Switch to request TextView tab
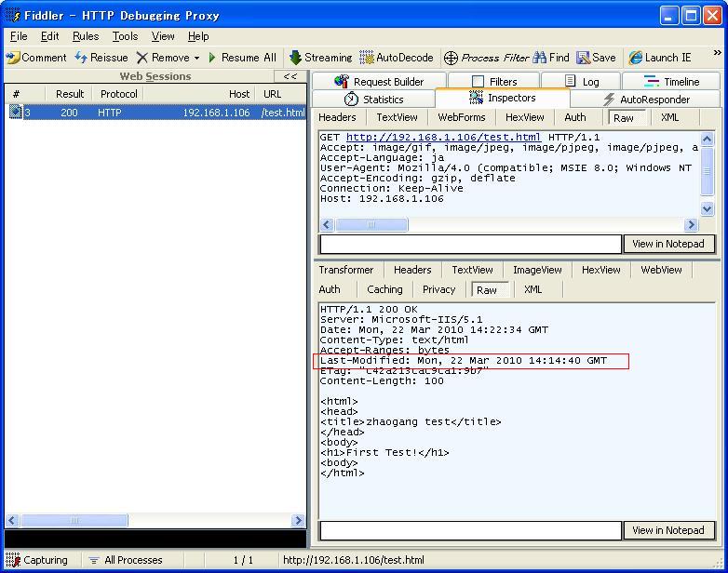This screenshot has height=573, width=728. (x=397, y=117)
